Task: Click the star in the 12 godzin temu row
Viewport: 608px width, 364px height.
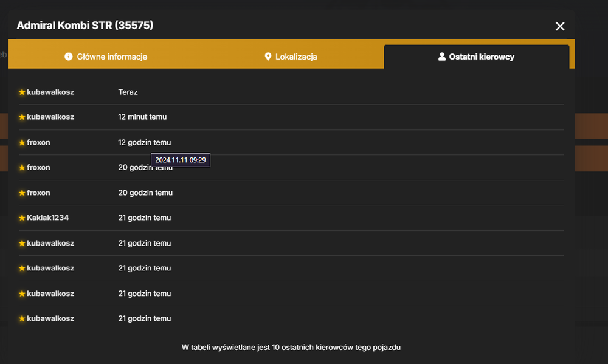Action: click(x=22, y=142)
